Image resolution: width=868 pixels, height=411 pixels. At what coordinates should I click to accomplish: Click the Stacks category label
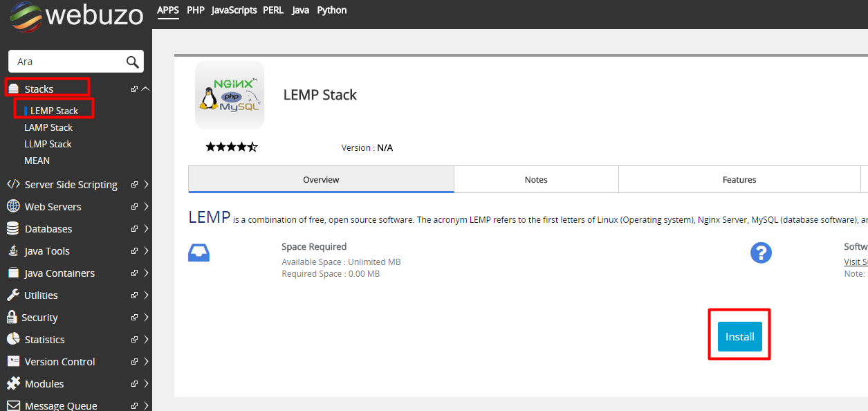(39, 89)
